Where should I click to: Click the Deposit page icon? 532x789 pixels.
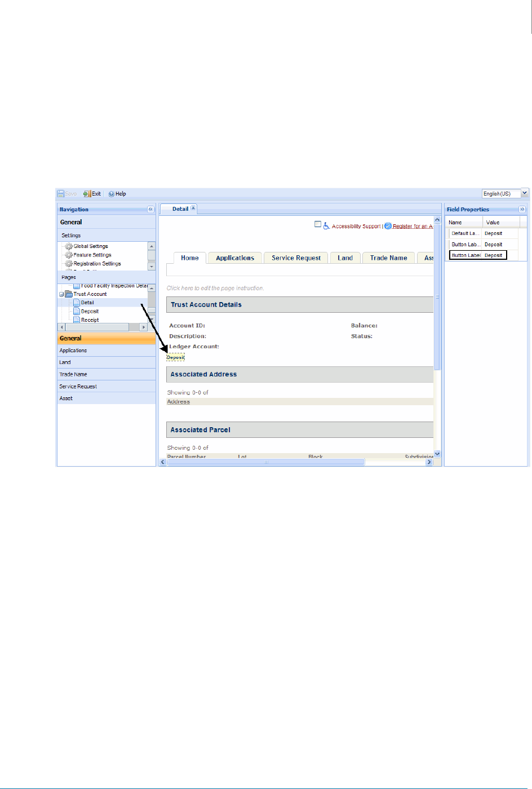click(x=77, y=311)
